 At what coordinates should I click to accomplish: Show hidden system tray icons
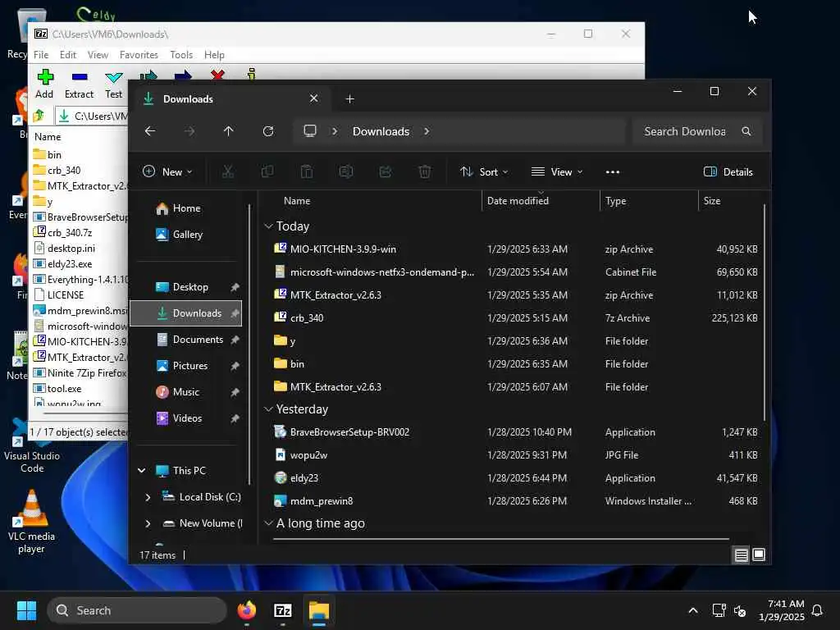[x=692, y=610]
